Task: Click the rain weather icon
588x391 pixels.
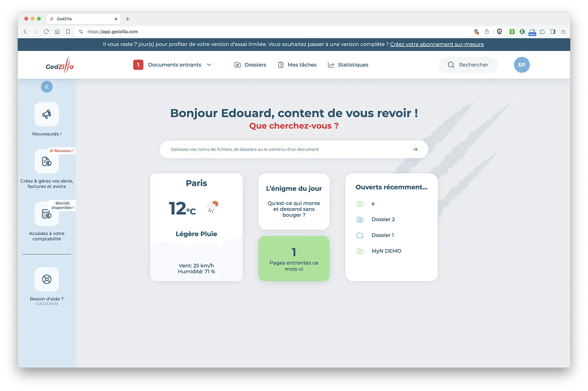Action: (212, 207)
